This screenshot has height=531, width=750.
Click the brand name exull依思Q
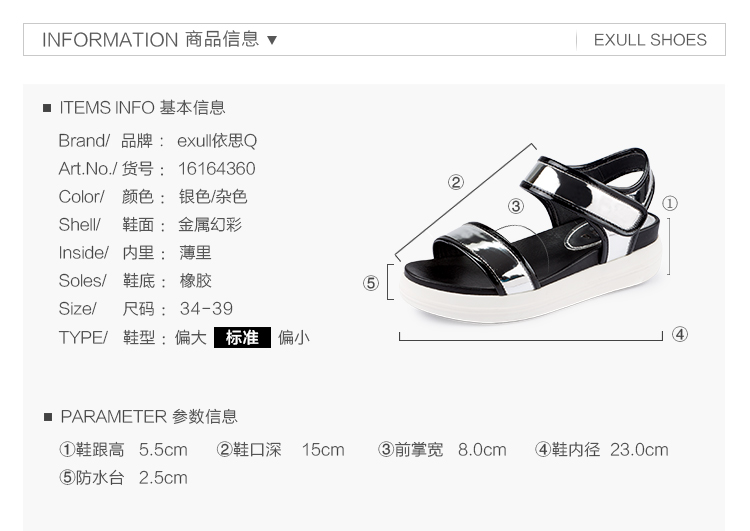point(217,141)
